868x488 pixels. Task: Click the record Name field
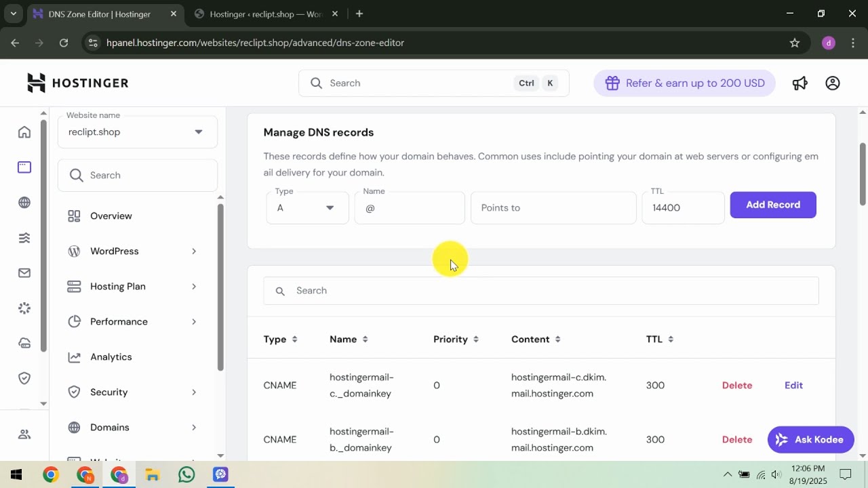(x=410, y=207)
